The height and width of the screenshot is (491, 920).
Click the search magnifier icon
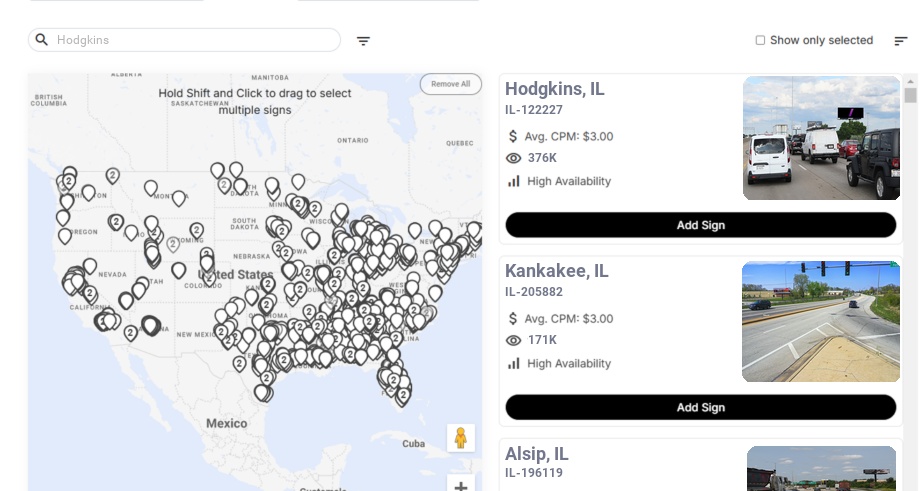[x=42, y=40]
